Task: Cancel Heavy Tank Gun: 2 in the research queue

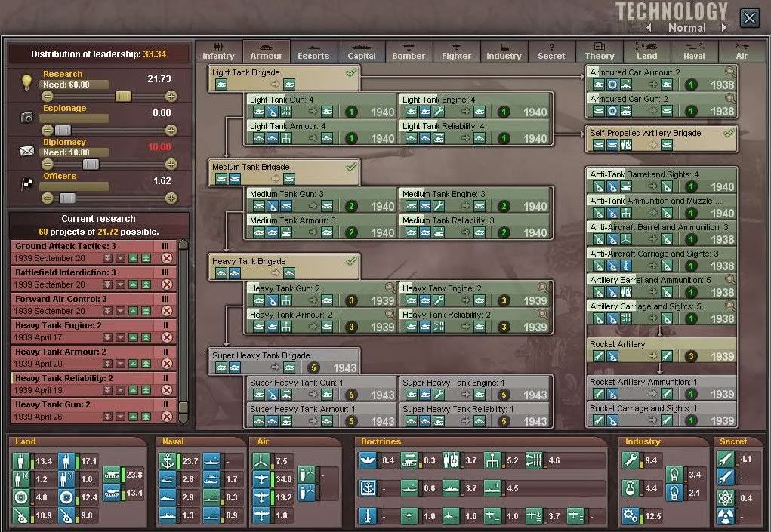Action: [x=167, y=417]
